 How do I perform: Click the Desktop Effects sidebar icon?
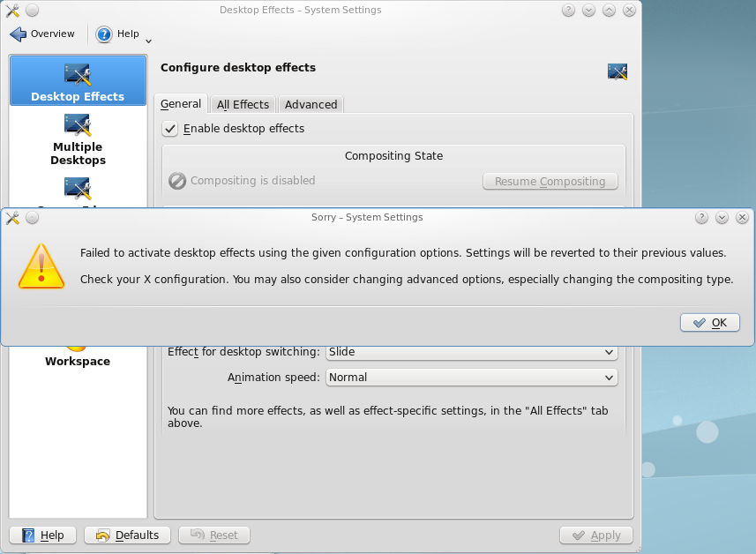pyautogui.click(x=78, y=75)
